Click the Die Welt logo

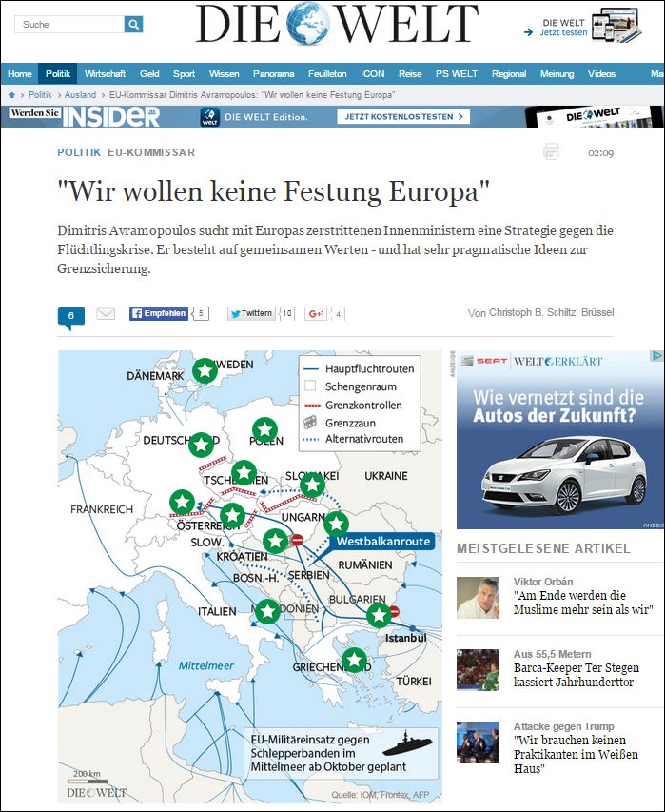click(338, 25)
